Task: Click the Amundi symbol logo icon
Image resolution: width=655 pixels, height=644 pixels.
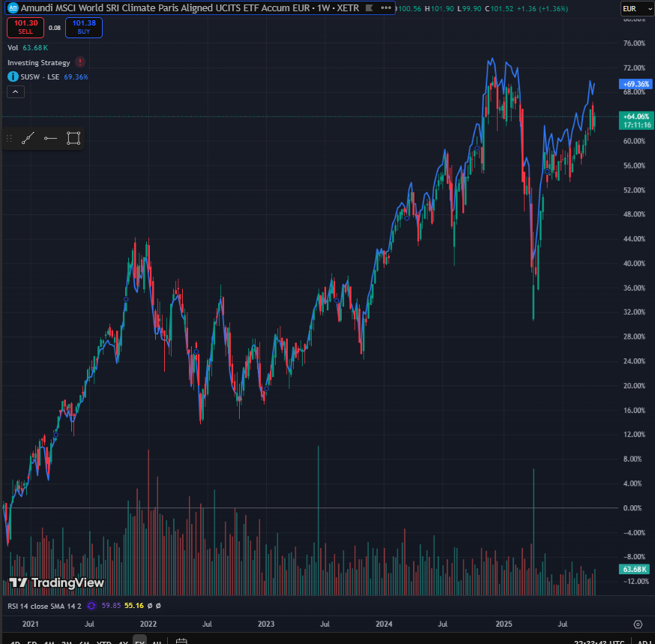Action: (x=13, y=7)
